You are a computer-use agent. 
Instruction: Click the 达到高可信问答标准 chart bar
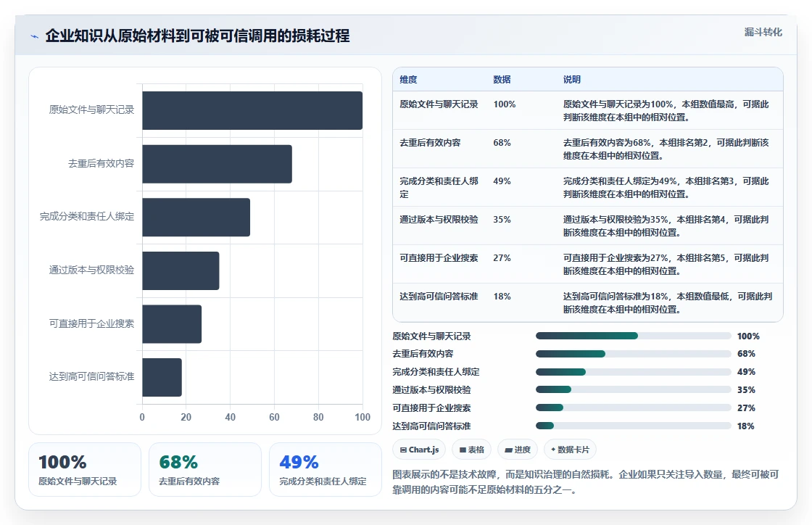(x=162, y=377)
